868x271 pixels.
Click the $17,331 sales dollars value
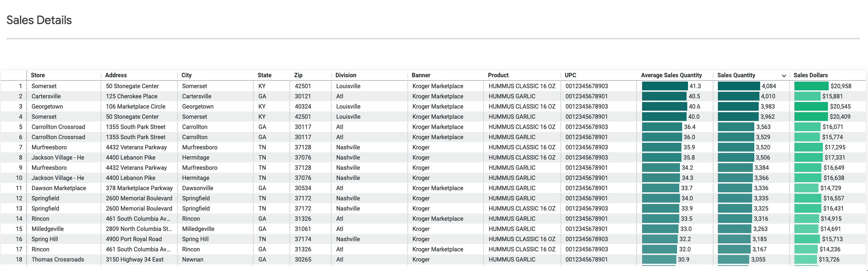point(835,157)
